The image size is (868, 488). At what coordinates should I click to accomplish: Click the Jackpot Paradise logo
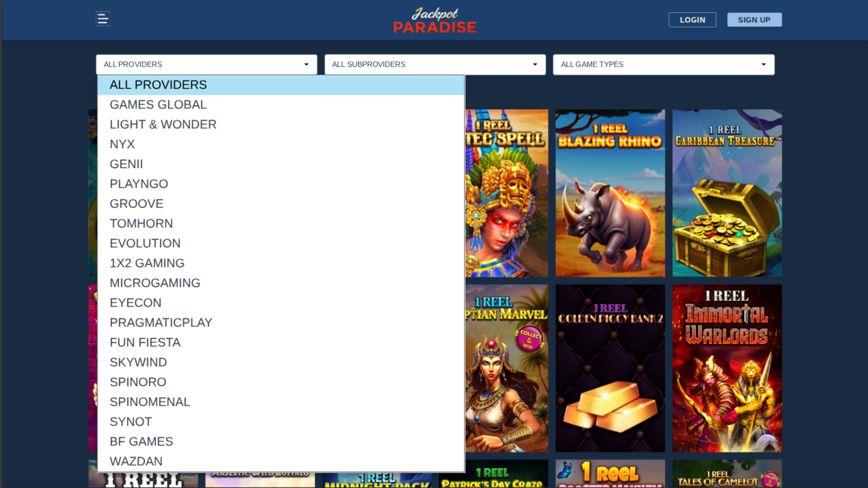click(434, 20)
